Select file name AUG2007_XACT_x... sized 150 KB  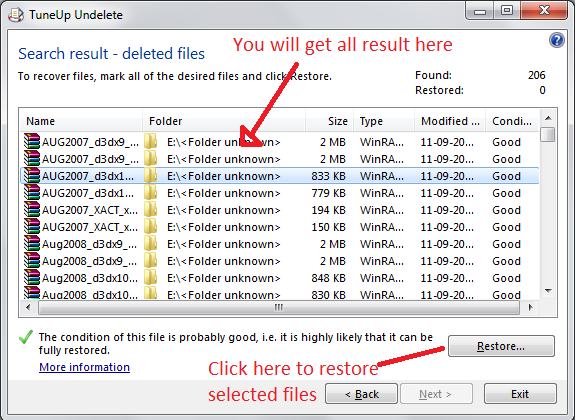(90, 227)
